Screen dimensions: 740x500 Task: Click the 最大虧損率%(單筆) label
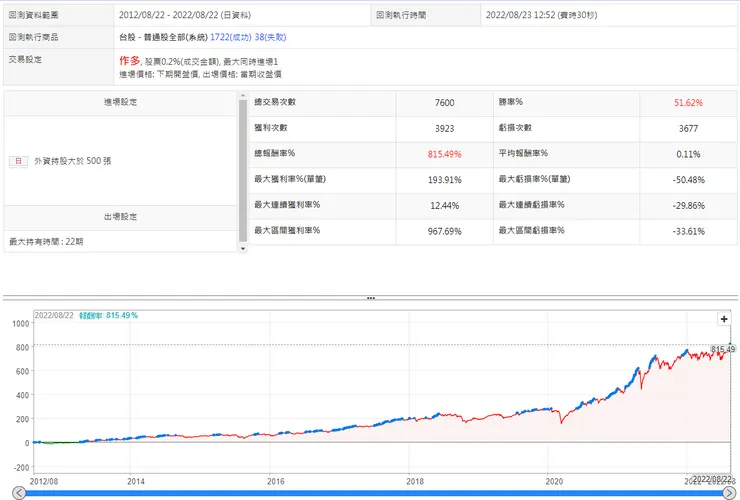pos(534,179)
